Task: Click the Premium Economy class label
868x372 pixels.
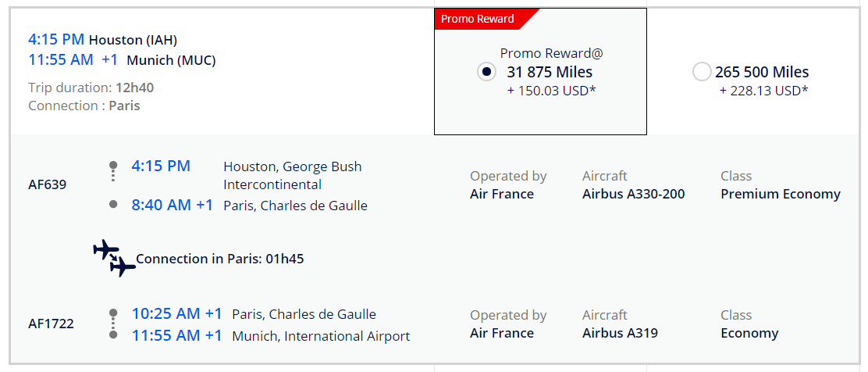Action: [x=780, y=194]
